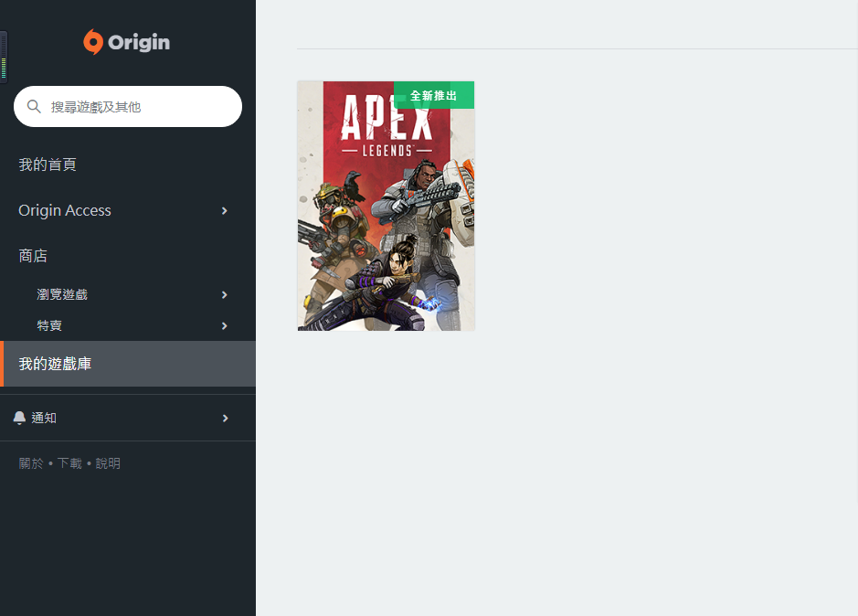
Task: Open 瀏覽遊戲 browse games
Action: pos(62,294)
